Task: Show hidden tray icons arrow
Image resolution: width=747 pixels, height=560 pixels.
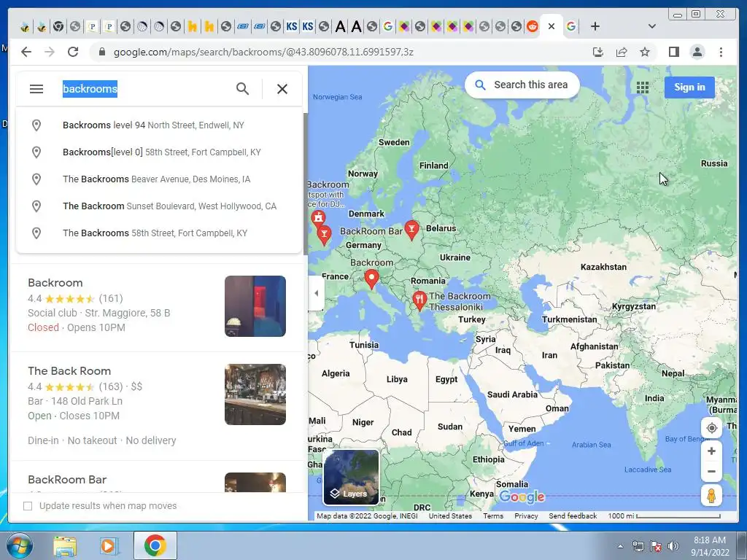Action: [620, 546]
